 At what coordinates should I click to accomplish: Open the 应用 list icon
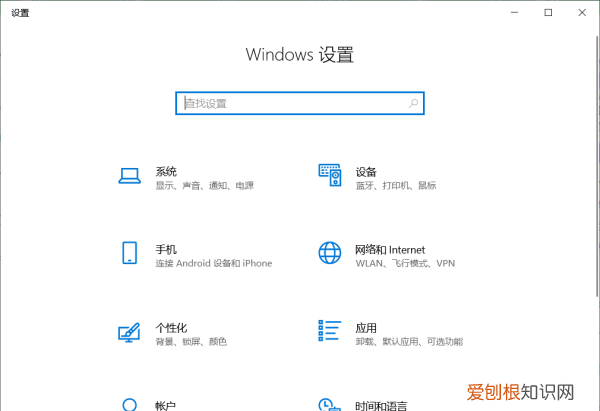[329, 331]
